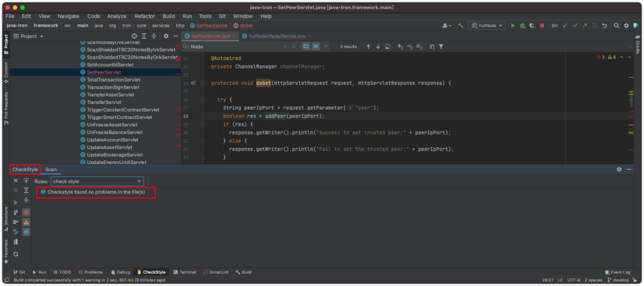Screen dimensions: 644x286
Task: Open the Rules check style dropdown
Action: pos(97,181)
